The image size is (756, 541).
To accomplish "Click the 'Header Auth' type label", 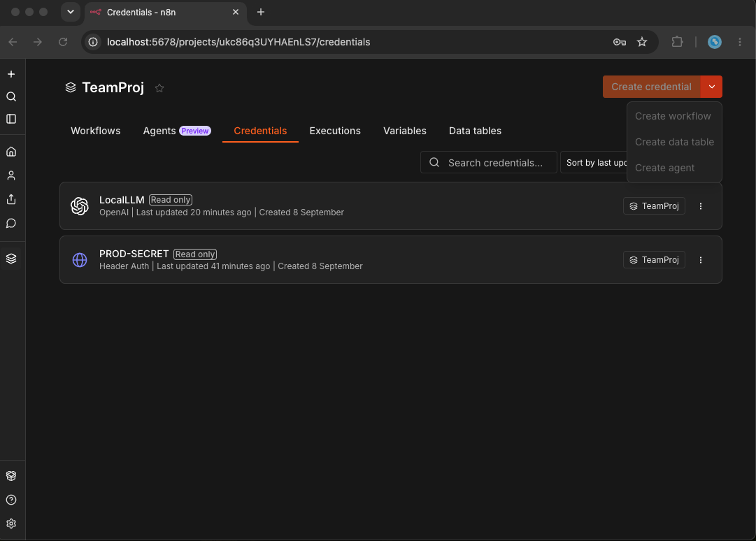I will click(x=124, y=266).
